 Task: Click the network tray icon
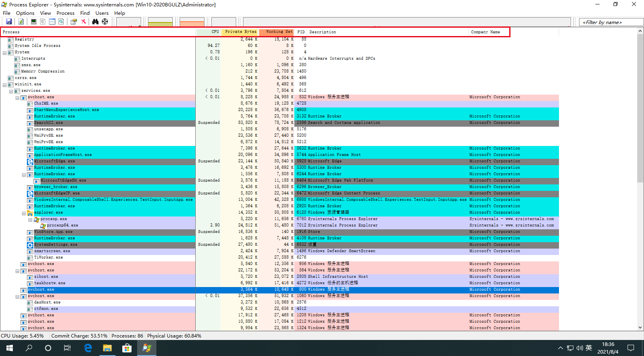coord(570,348)
